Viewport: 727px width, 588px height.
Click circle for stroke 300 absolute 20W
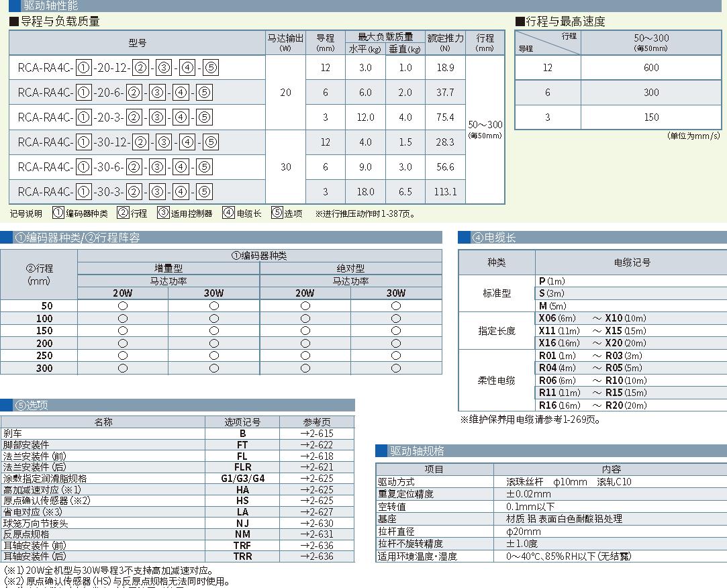click(x=305, y=369)
